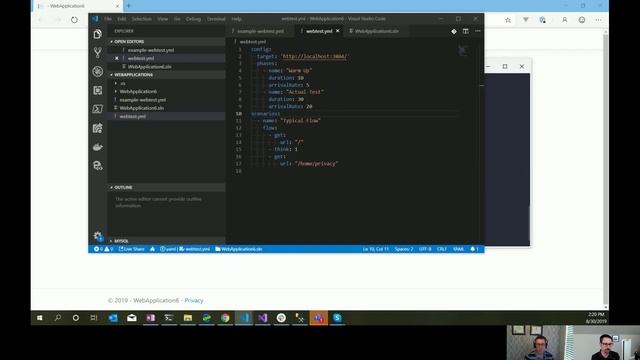
Task: Open Skype from the taskbar
Action: point(337,318)
